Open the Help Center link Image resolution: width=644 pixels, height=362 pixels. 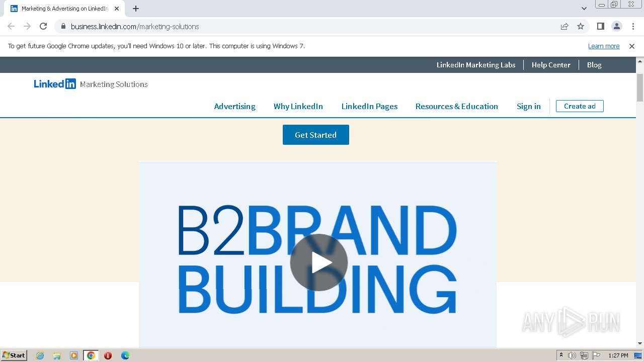pyautogui.click(x=551, y=65)
